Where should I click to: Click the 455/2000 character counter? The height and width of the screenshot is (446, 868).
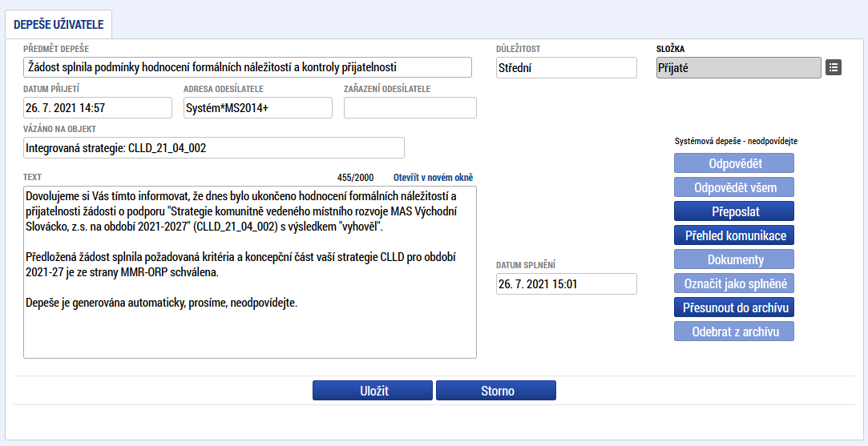[355, 178]
